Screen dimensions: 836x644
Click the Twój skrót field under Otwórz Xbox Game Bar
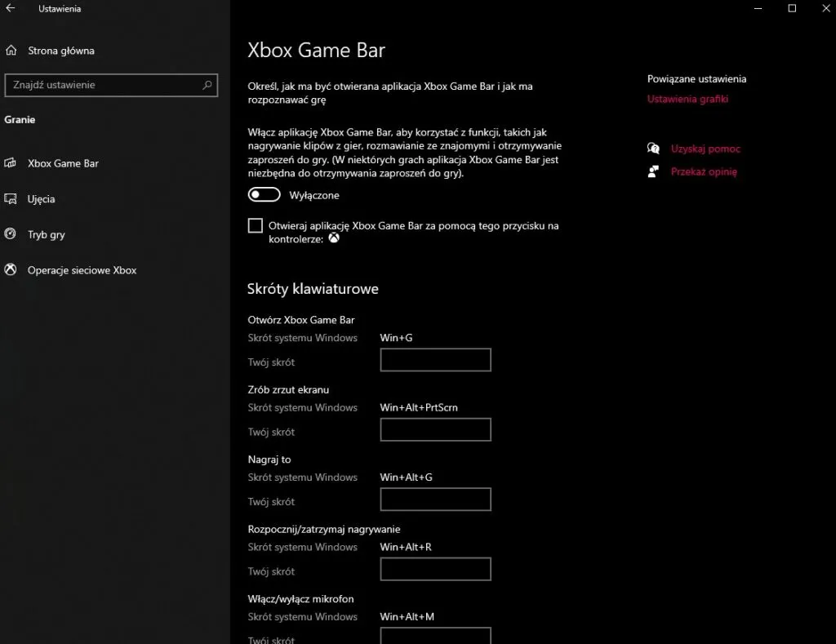(x=435, y=359)
